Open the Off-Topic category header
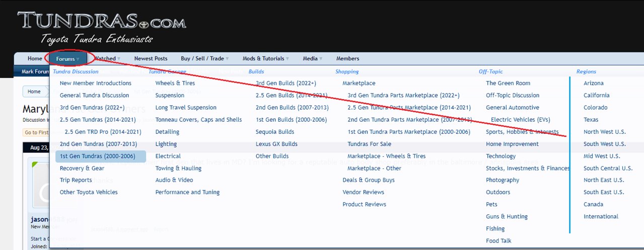The height and width of the screenshot is (250, 644). 491,72
